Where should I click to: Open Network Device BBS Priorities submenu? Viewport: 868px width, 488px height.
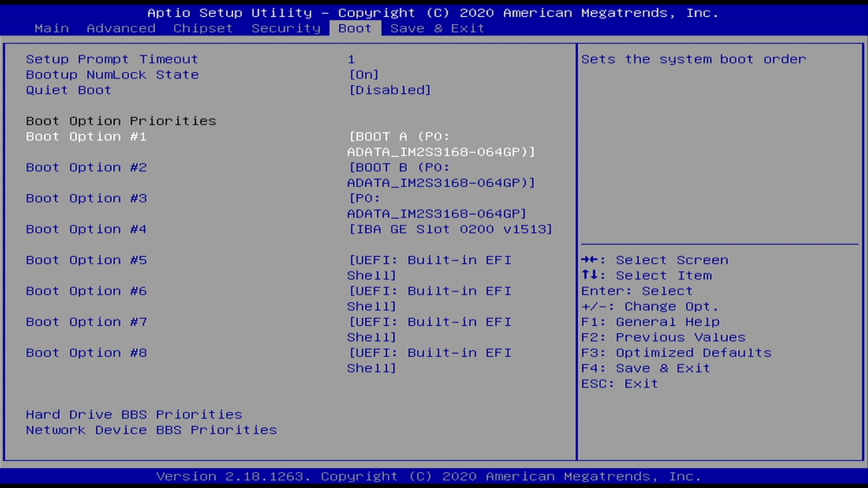(x=151, y=430)
